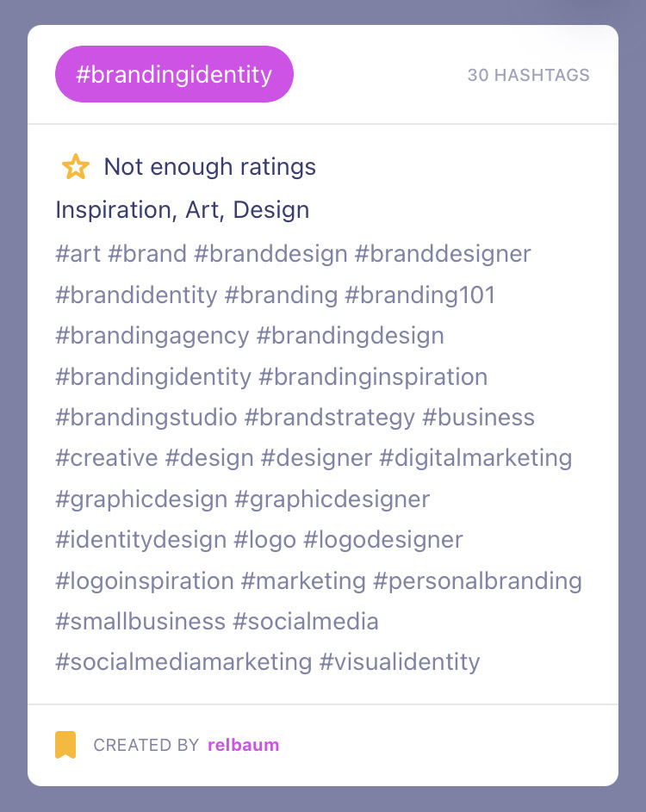This screenshot has height=812, width=646.
Task: Open creator relbaum's profile link
Action: pyautogui.click(x=244, y=745)
